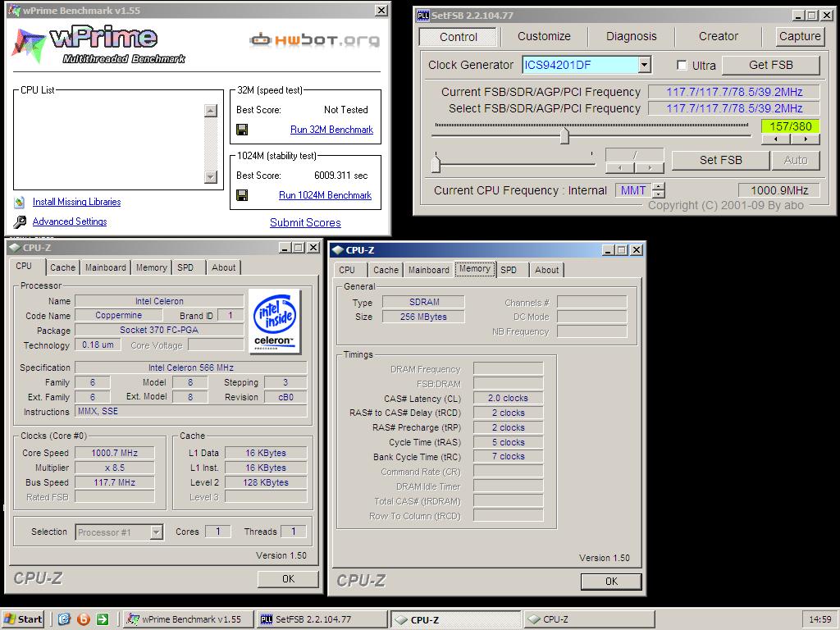Open Internet Explorer from quick launch
Viewport: 840px width, 630px height.
point(64,619)
